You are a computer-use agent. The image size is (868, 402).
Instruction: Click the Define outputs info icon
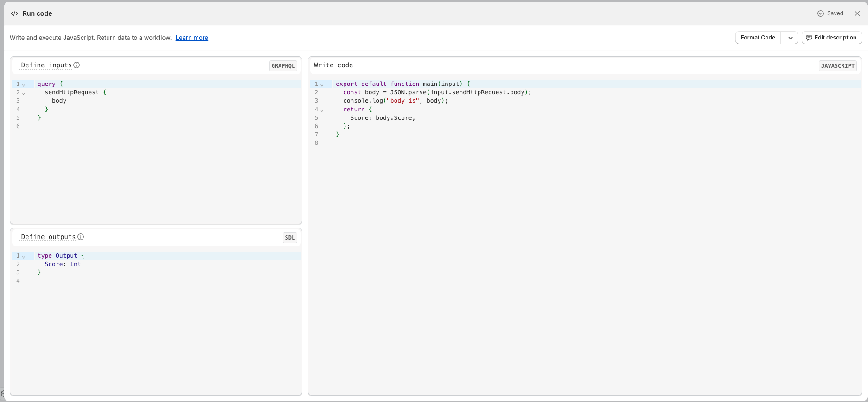(81, 237)
